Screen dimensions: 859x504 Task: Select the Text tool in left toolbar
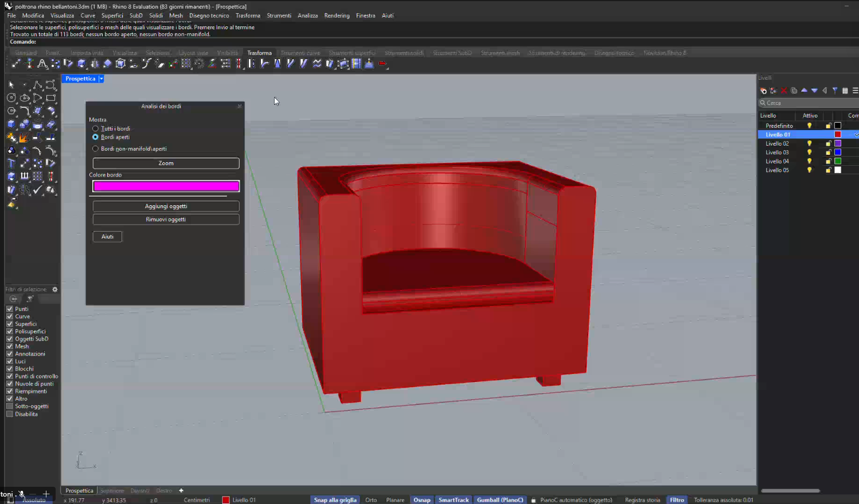click(x=11, y=163)
